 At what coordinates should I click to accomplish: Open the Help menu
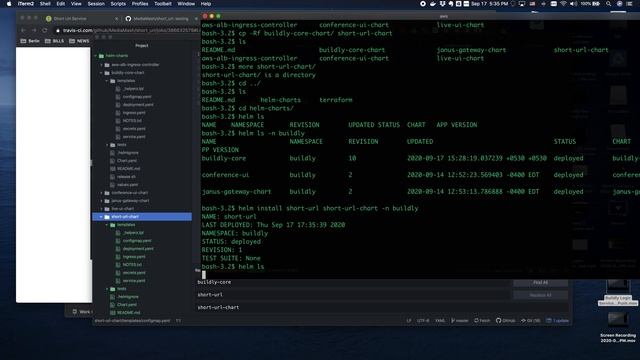(206, 4)
